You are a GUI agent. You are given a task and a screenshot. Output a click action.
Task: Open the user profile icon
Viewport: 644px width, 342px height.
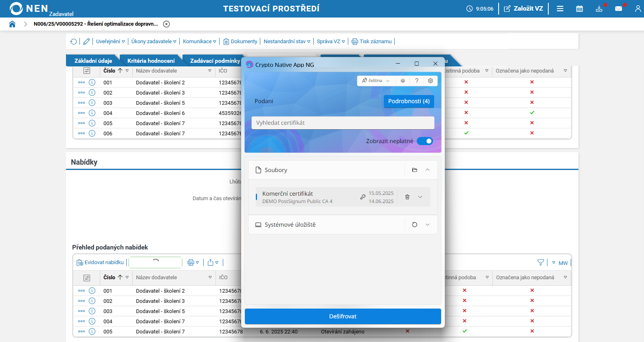[x=638, y=9]
